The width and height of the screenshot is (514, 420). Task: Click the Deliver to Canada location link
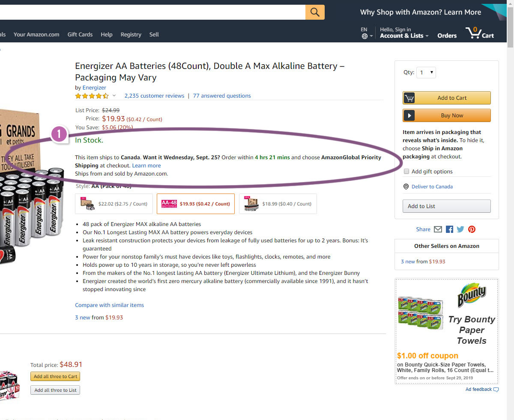(432, 187)
